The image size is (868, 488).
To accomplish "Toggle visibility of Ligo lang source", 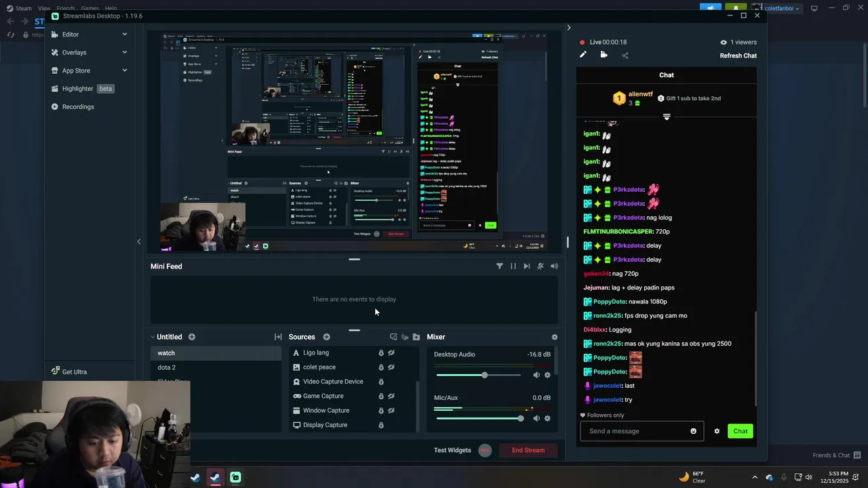I will 391,352.
